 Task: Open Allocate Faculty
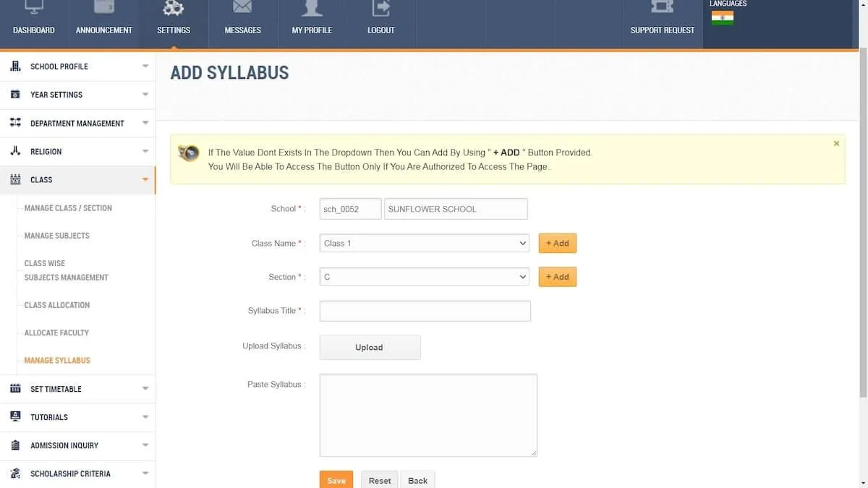pos(56,333)
